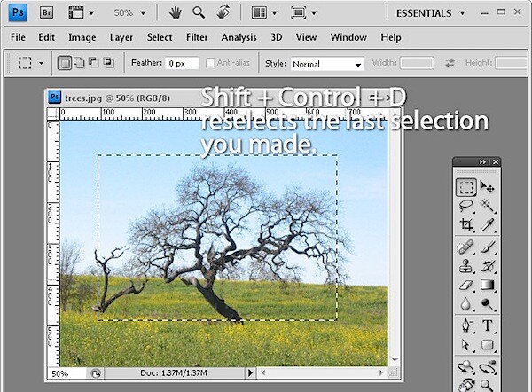Select the Crop tool
The height and width of the screenshot is (392, 532).
coord(465,224)
